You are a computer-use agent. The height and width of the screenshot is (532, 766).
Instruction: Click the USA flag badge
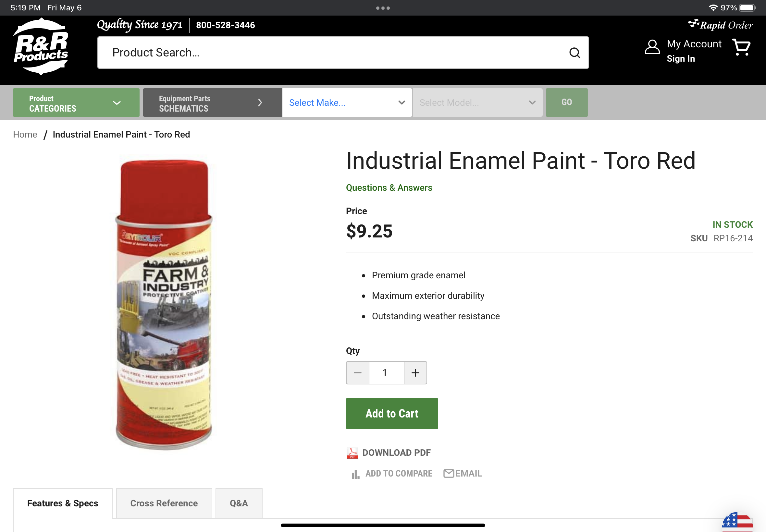pyautogui.click(x=737, y=522)
